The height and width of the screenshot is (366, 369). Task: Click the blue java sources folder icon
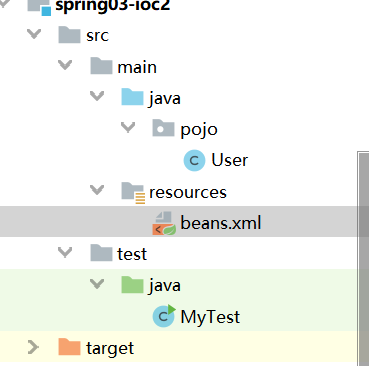[x=132, y=97]
